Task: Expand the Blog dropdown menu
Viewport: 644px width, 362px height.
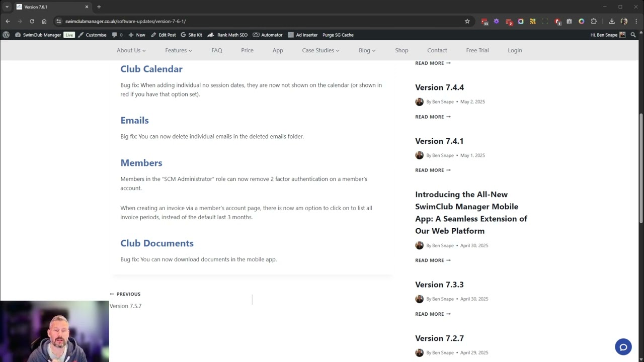Action: (x=367, y=50)
